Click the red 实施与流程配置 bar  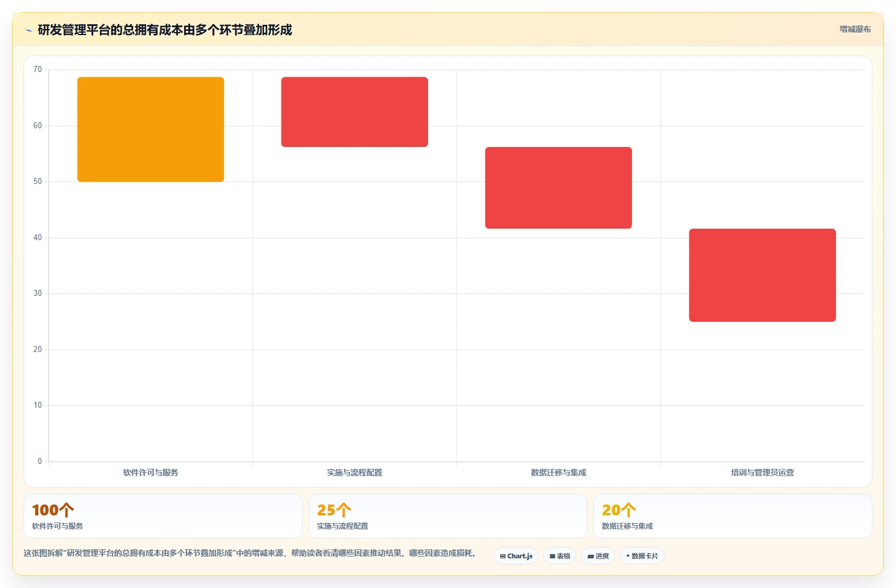[x=355, y=112]
